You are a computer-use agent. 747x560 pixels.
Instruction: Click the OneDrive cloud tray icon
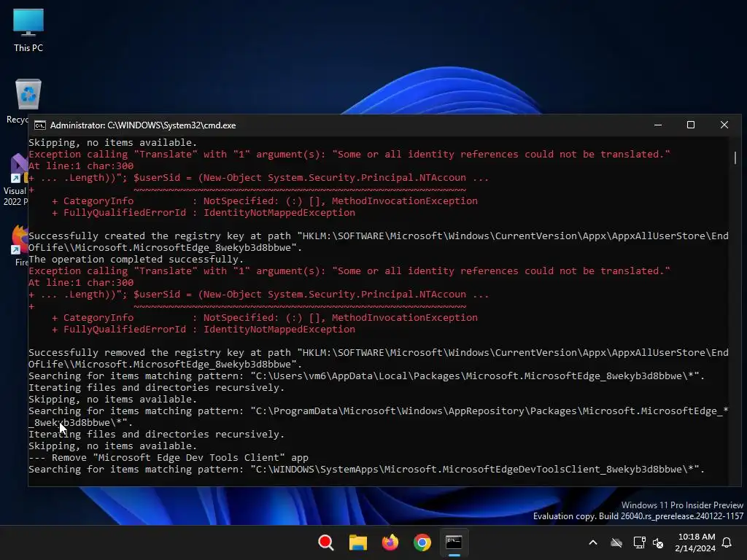point(616,542)
